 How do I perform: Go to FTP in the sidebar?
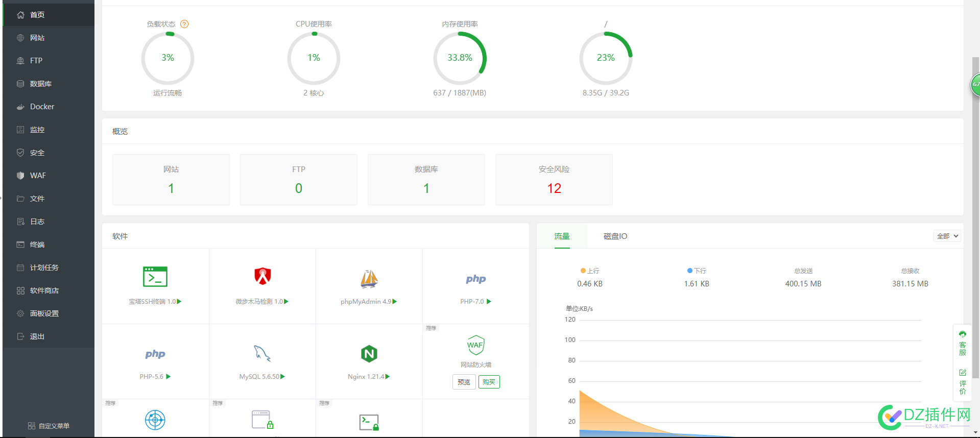[x=49, y=61]
